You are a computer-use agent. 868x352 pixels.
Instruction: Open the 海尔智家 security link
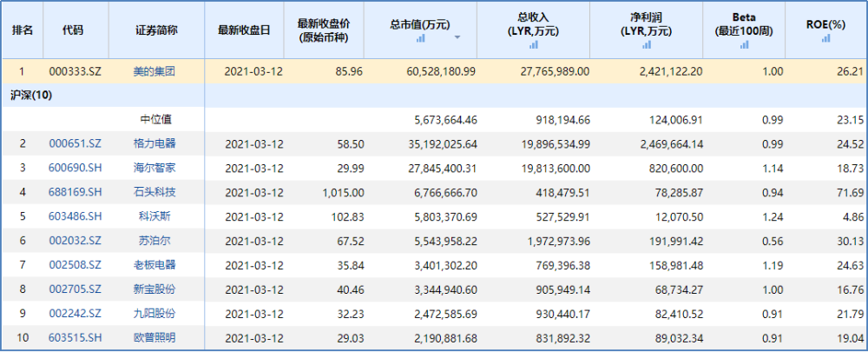point(156,168)
